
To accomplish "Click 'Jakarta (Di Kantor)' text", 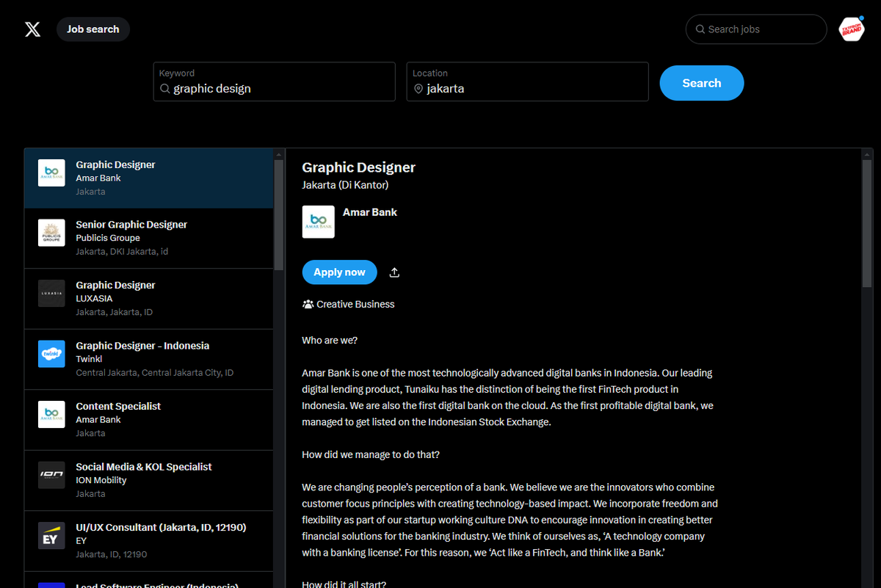I will point(345,185).
